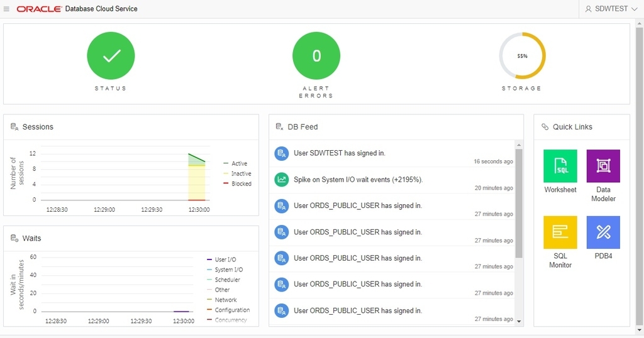
Task: Click the ALERT ERRORS label
Action: [316, 92]
